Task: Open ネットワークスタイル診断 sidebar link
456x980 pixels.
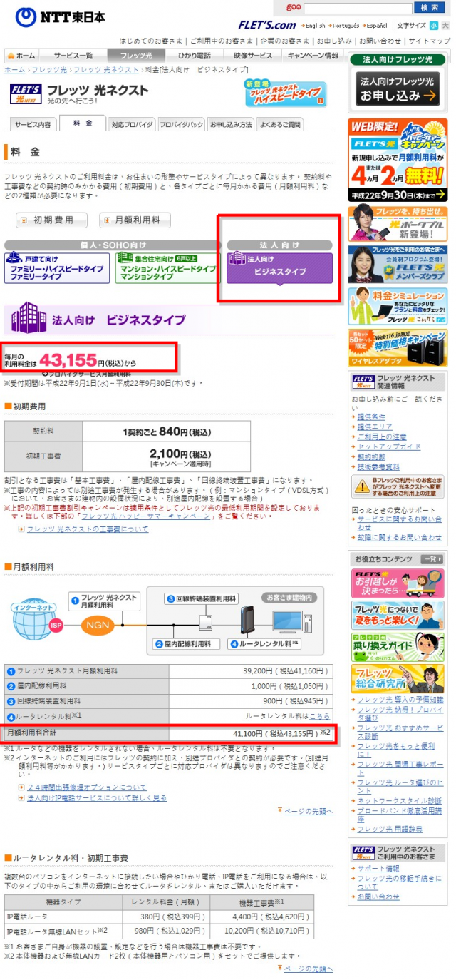Action: [399, 800]
